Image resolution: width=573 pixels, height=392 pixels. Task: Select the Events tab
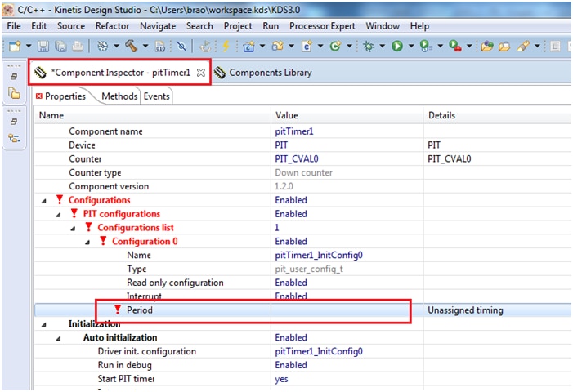pyautogui.click(x=157, y=96)
